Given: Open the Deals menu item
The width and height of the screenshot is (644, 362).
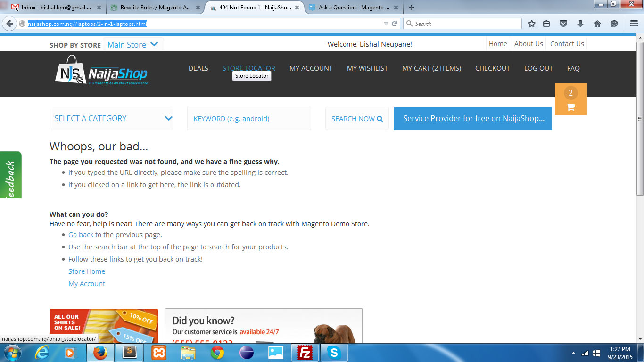Looking at the screenshot, I should coord(198,68).
